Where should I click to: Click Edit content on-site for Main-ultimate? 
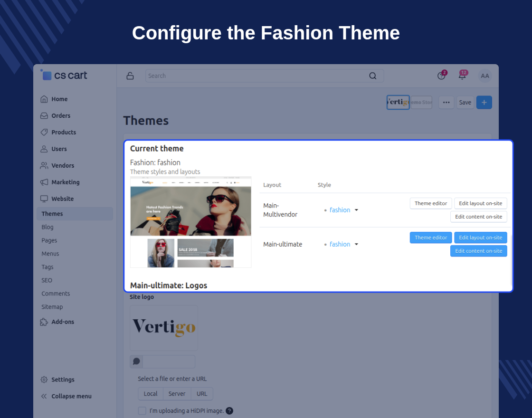[478, 251]
